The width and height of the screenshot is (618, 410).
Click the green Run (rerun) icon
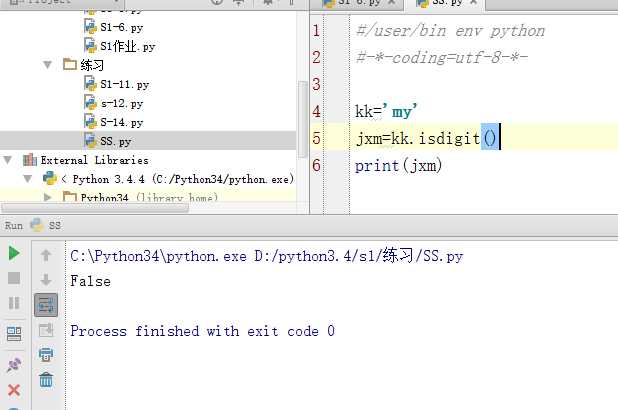point(14,253)
